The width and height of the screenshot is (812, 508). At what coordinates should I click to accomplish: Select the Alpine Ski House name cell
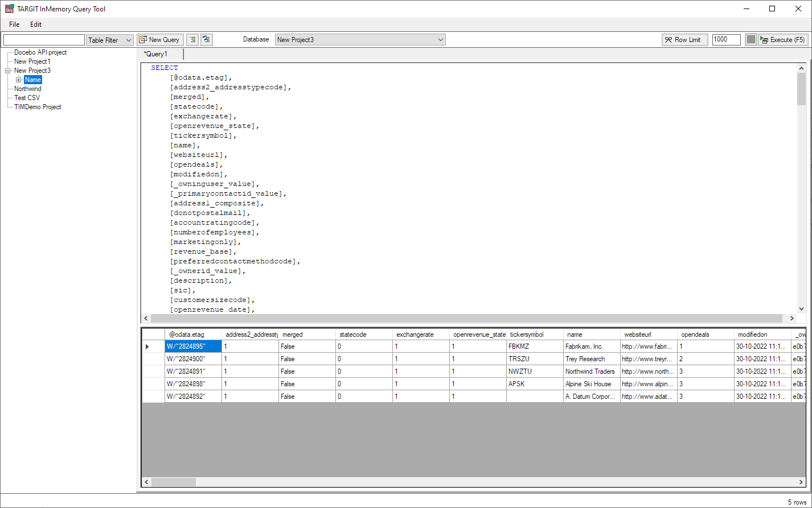[x=592, y=384]
